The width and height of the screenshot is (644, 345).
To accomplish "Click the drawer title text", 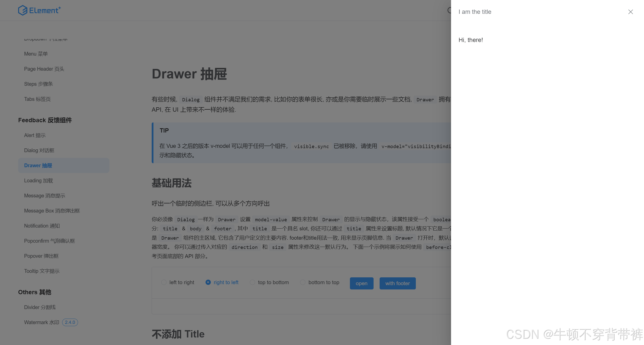I will (x=475, y=12).
